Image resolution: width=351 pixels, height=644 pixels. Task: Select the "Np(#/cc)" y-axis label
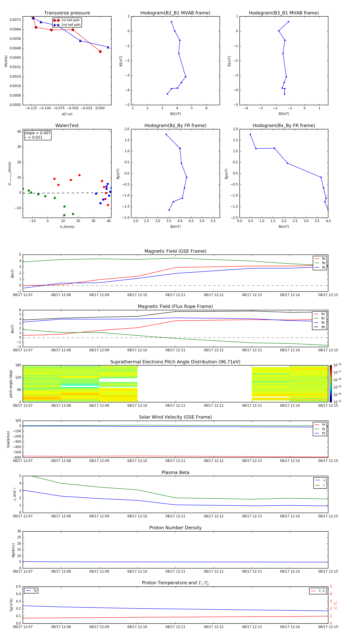(x=13, y=550)
